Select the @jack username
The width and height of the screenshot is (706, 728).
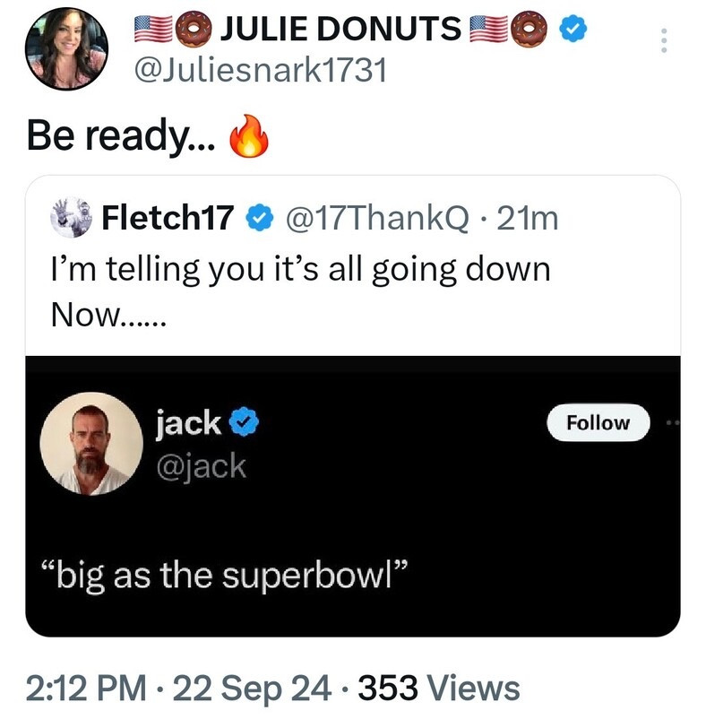tap(201, 466)
